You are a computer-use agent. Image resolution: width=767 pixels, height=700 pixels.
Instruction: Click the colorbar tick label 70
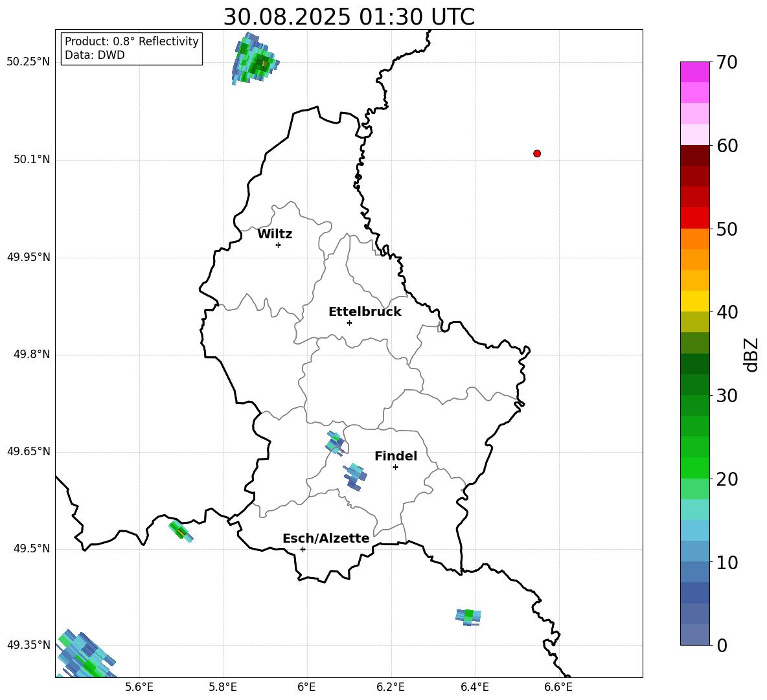tap(727, 62)
